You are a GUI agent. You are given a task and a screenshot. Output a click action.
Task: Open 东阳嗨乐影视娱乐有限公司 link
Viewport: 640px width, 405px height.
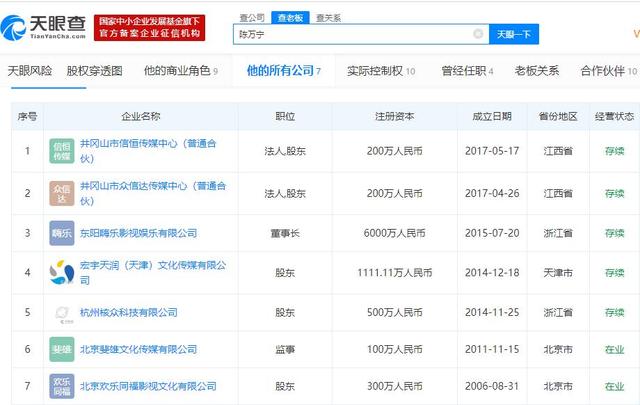pos(138,233)
